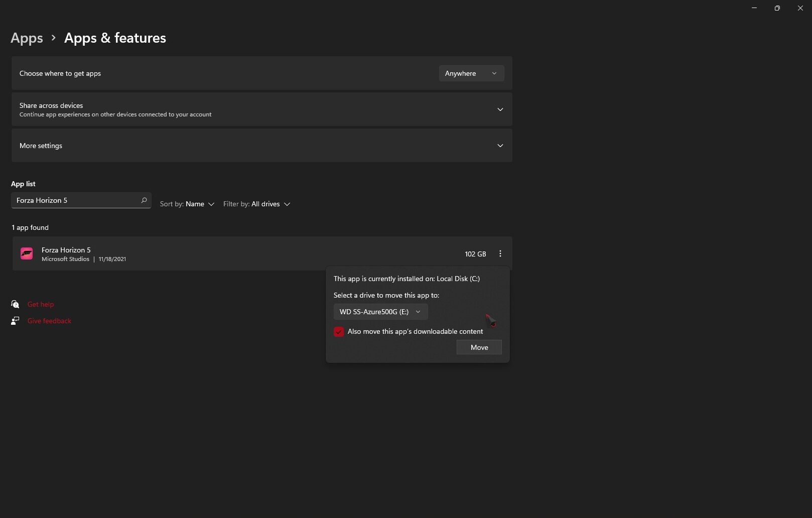
Task: Open the Sort by Name dropdown
Action: [187, 204]
